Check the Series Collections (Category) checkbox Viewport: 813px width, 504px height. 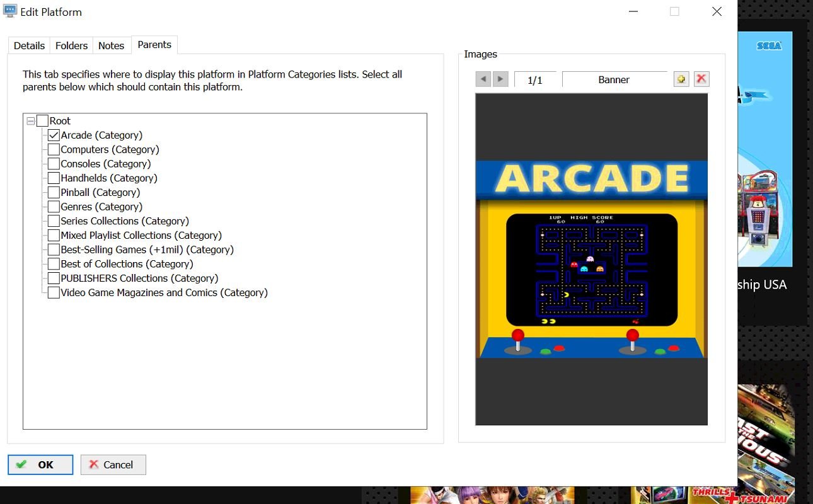pyautogui.click(x=54, y=221)
